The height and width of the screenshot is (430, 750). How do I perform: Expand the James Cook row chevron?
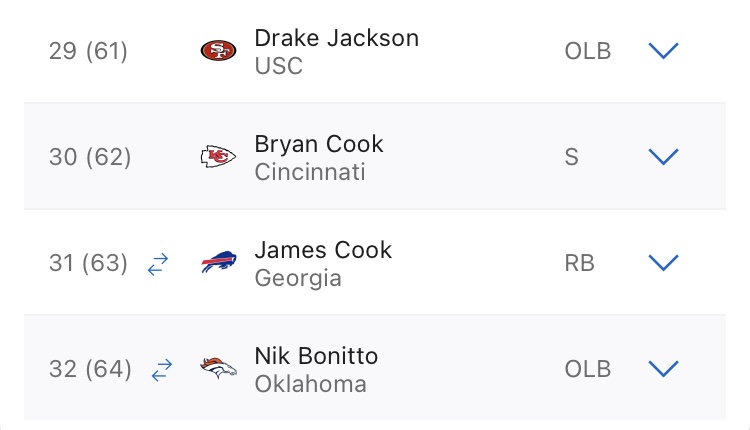[664, 263]
